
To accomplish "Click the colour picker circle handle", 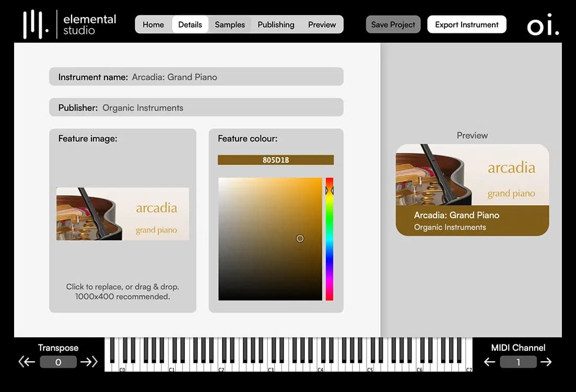I will tap(300, 239).
